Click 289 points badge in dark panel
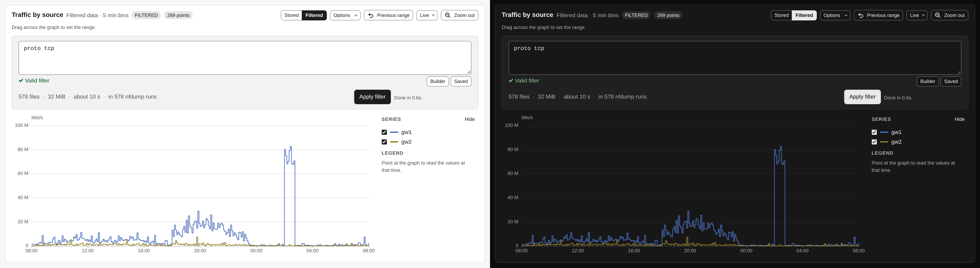The width and height of the screenshot is (980, 268). coord(668,15)
